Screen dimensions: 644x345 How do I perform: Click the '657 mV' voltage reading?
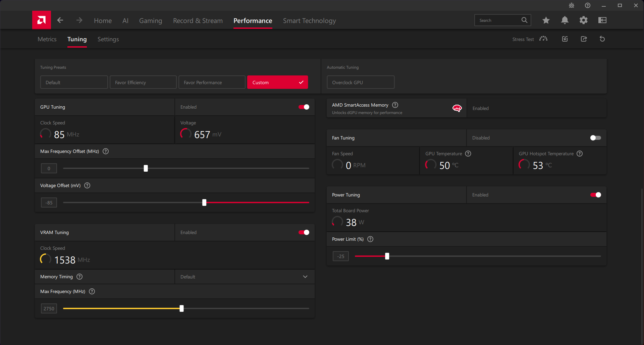click(x=208, y=134)
